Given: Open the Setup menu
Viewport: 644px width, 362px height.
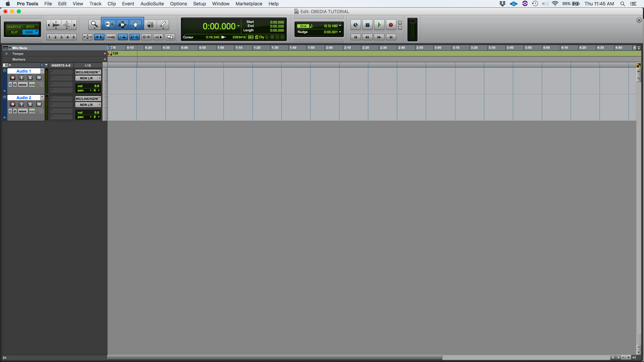Looking at the screenshot, I should tap(199, 4).
